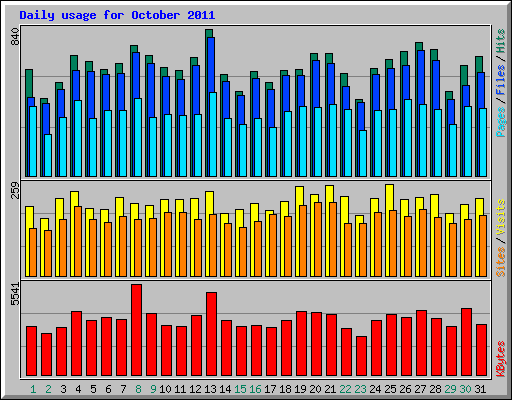Click the Hits legend label
The image size is (512, 400).
[500, 41]
